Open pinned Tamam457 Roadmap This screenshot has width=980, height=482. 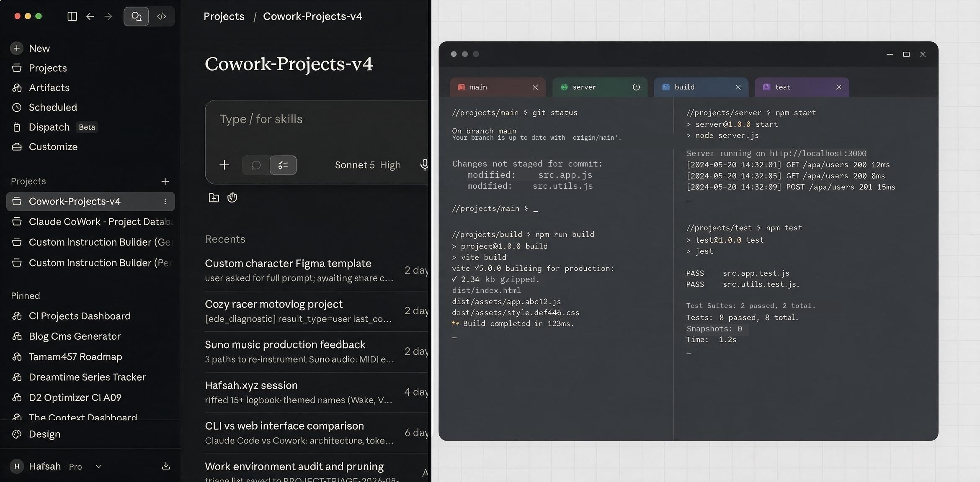point(67,357)
